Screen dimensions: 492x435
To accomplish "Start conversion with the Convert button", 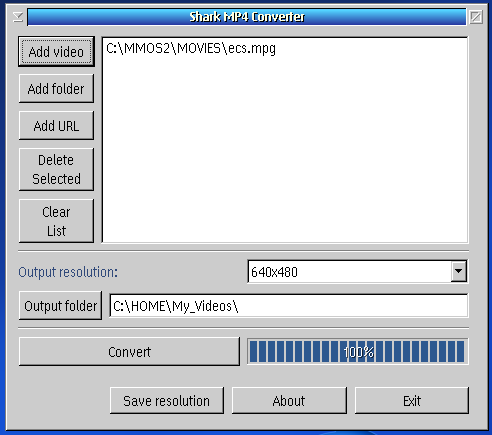I will click(x=129, y=352).
